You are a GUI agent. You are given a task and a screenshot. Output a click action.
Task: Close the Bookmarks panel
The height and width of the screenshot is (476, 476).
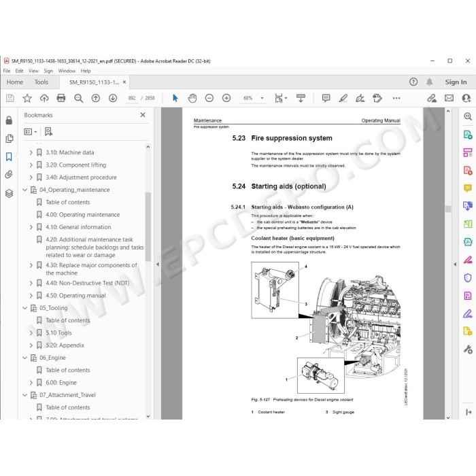(143, 115)
